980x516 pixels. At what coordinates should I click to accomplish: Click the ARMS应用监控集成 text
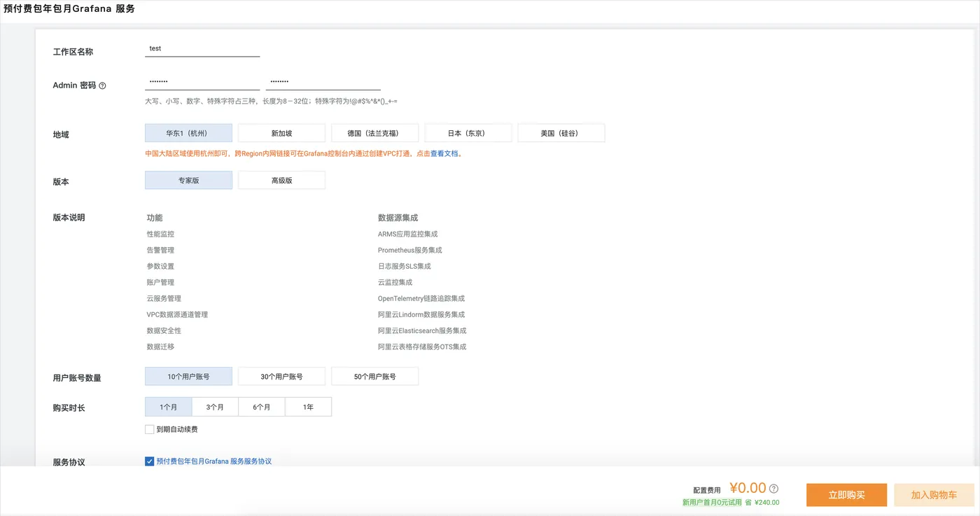click(407, 234)
